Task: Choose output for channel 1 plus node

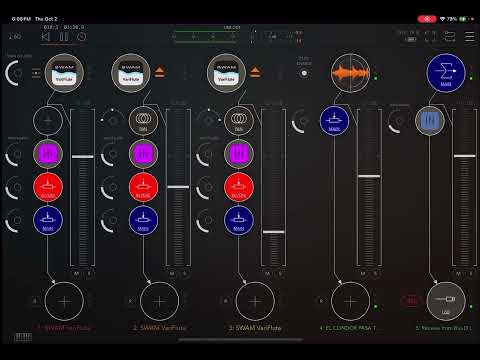Action: [x=64, y=301]
